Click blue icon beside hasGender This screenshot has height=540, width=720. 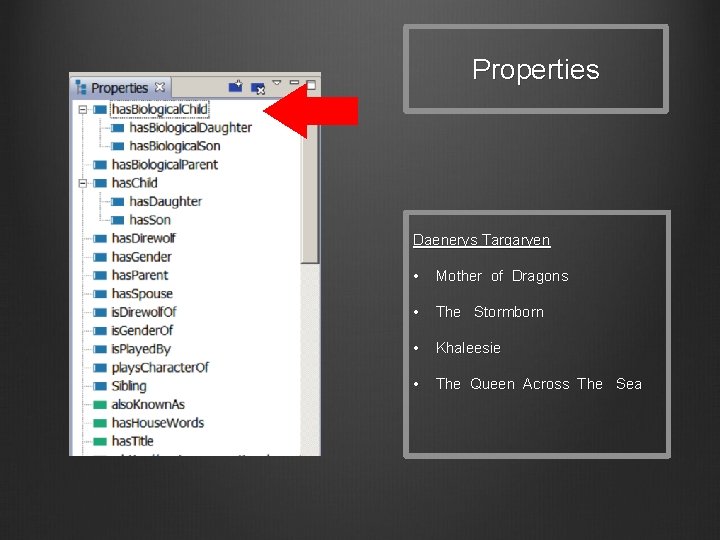tap(100, 257)
